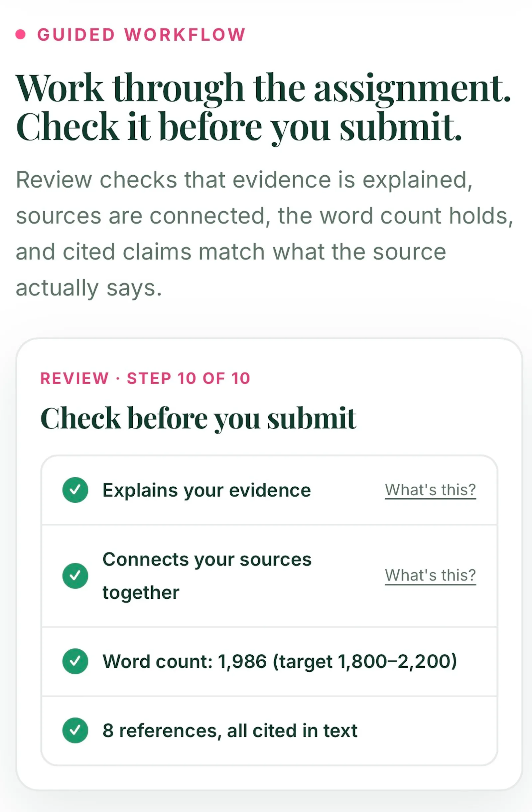Click the Work through the assignment headline
Image resolution: width=532 pixels, height=812 pixels.
pyautogui.click(x=263, y=88)
